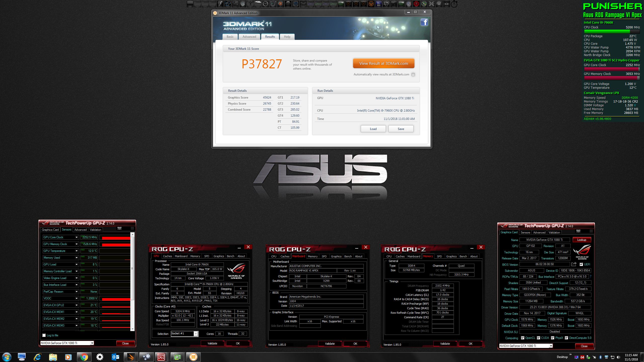Viewport: 644px width, 362px height.
Task: Open the SPD tab in Memory CPU-Z window
Action: point(439,256)
